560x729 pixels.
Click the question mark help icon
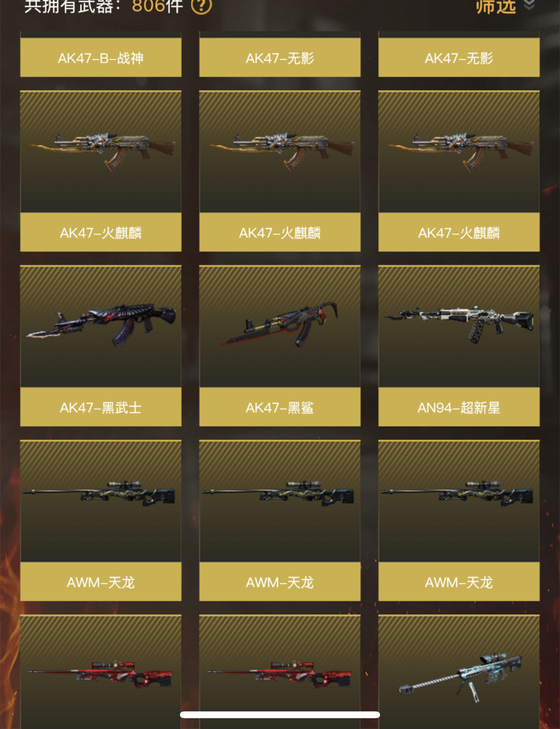[201, 6]
